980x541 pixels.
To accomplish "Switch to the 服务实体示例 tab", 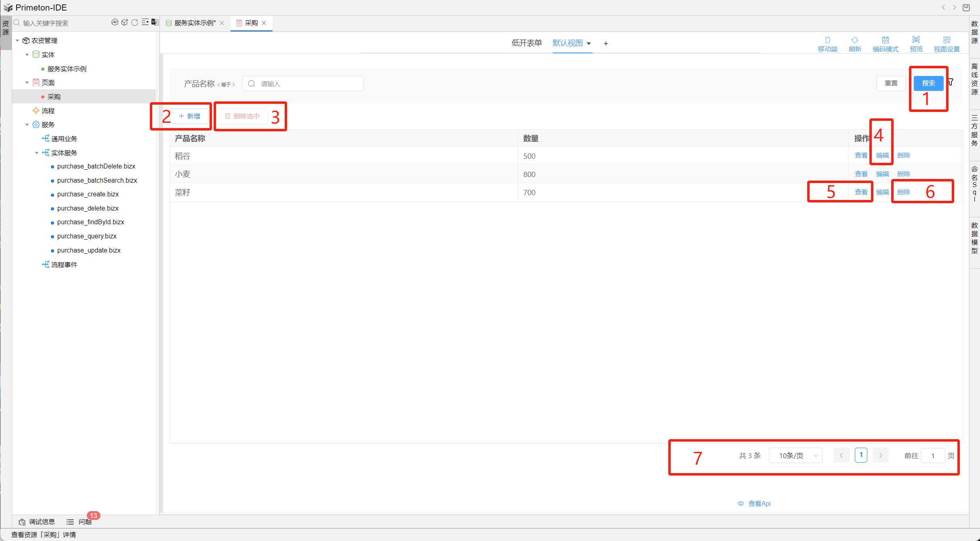I will pos(195,23).
